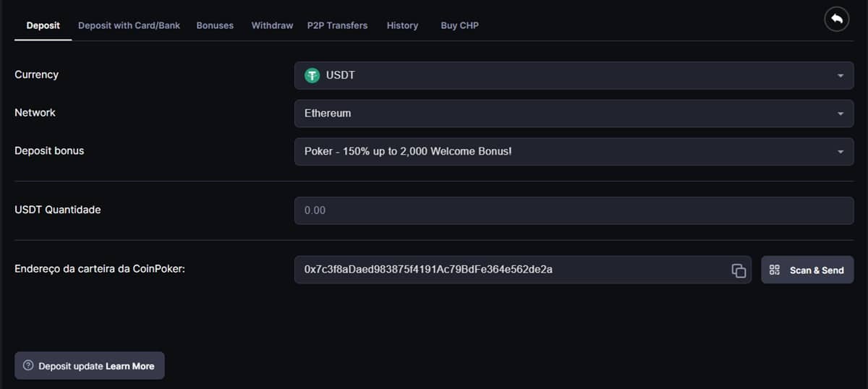Select the wallet address text 0x7c3f8a...

click(x=429, y=270)
